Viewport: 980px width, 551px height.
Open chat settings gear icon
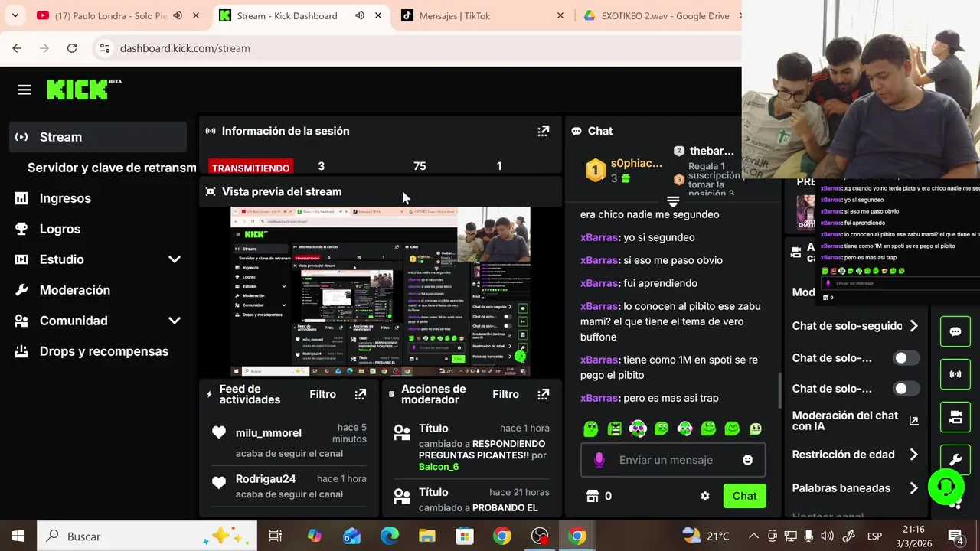click(705, 496)
